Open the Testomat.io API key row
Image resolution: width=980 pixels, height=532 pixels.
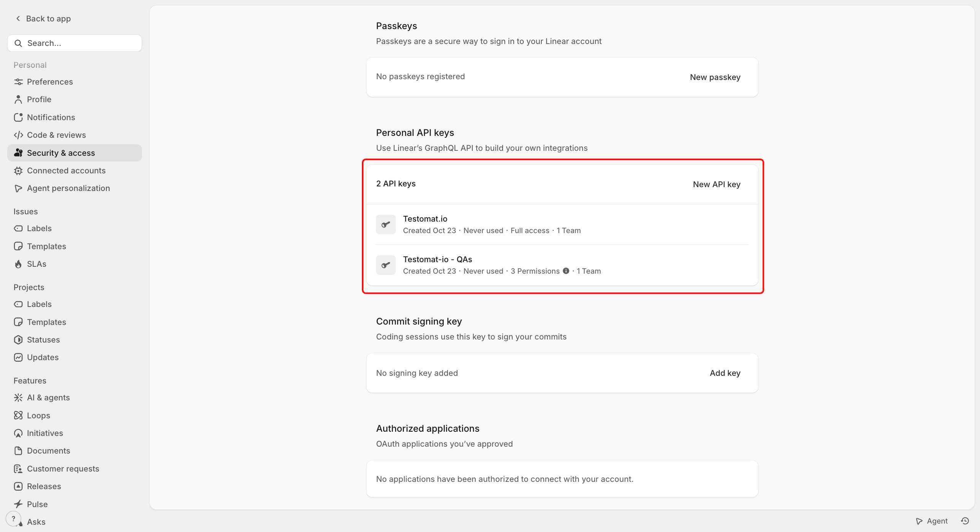point(562,225)
